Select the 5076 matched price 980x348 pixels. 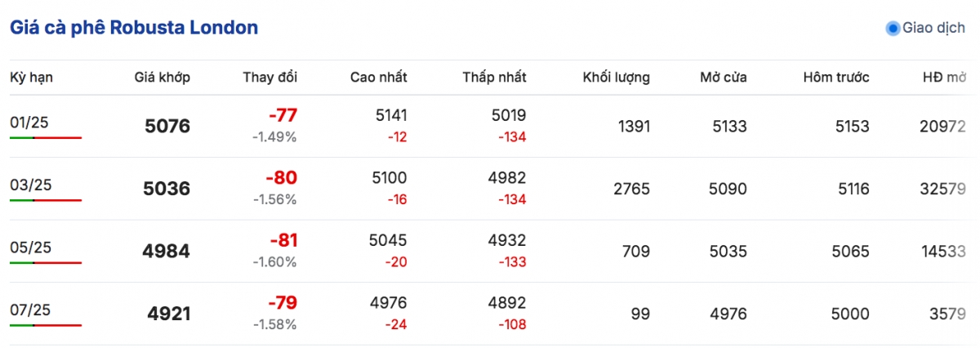(x=167, y=127)
